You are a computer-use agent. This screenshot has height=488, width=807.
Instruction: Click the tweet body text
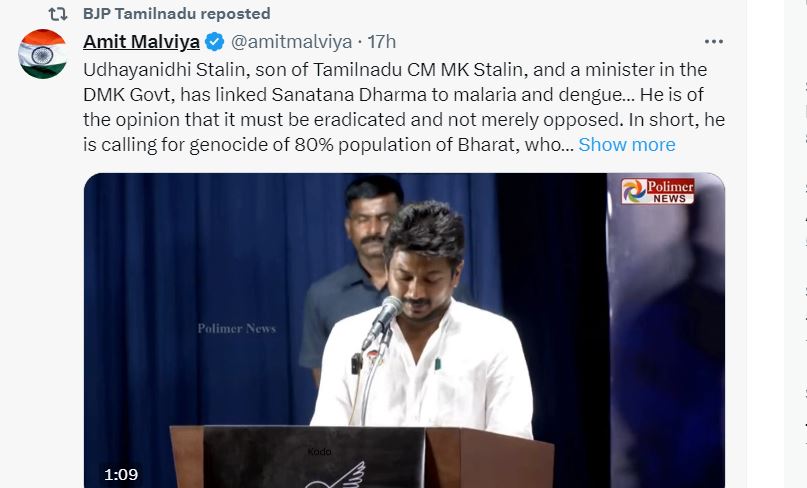coord(404,107)
